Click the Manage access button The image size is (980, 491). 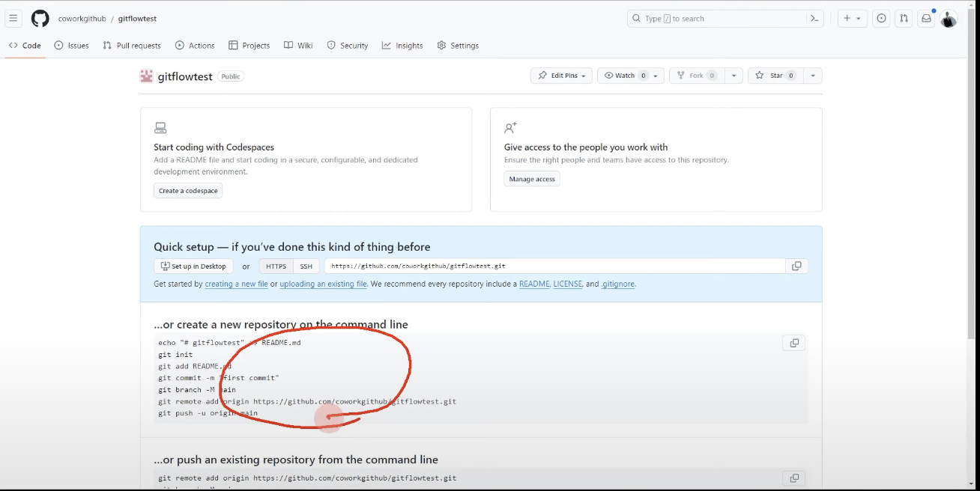pyautogui.click(x=532, y=180)
